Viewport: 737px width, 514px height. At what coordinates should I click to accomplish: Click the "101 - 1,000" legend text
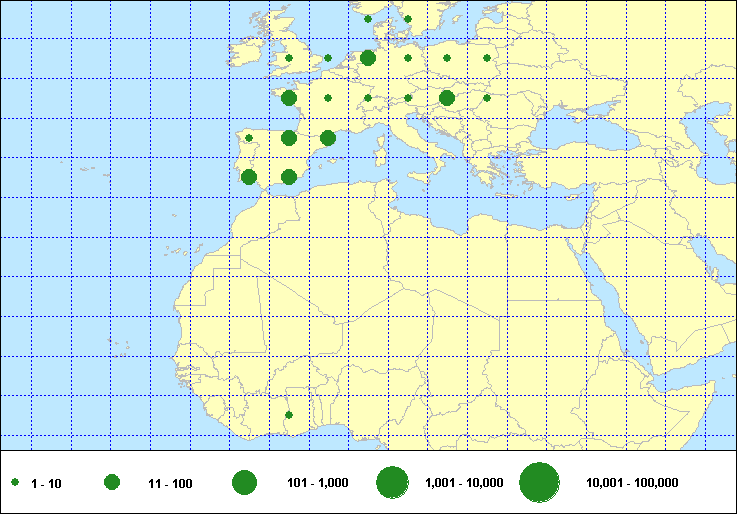[317, 484]
